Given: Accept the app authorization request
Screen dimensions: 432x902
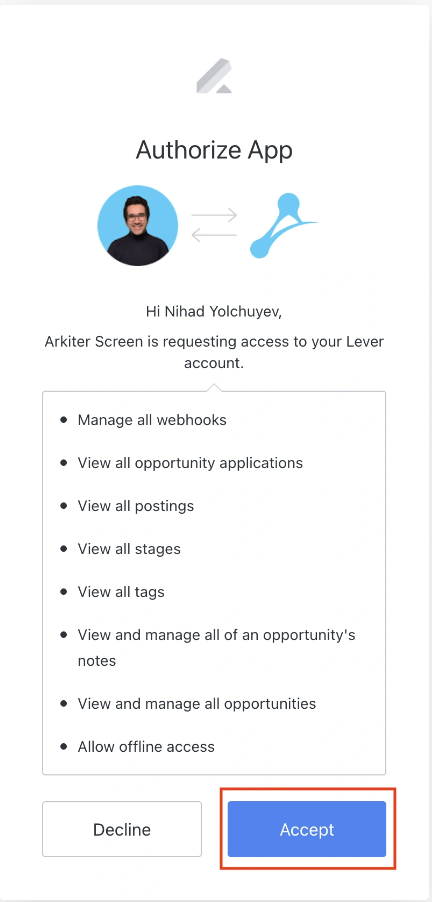Looking at the screenshot, I should 307,829.
